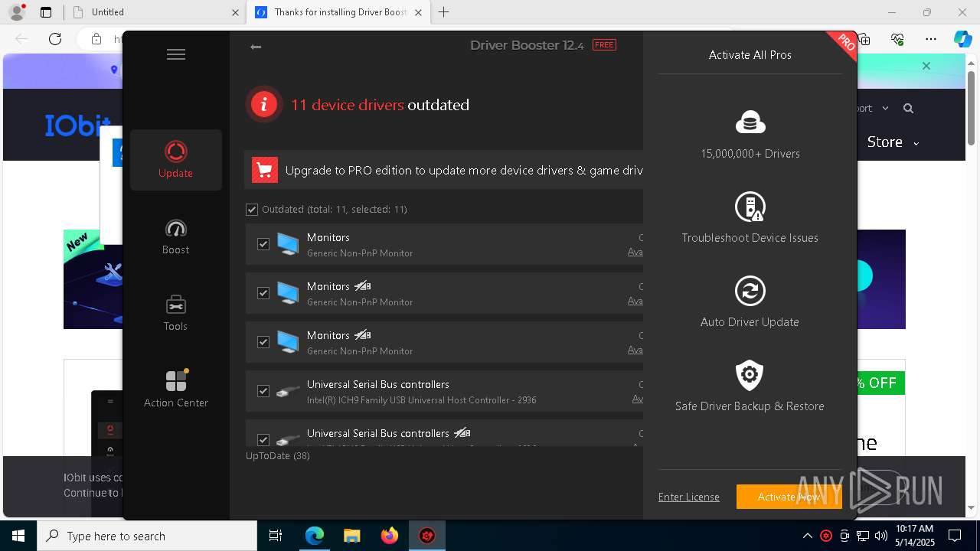
Task: Uncheck the last visible USB controllers checkbox
Action: click(x=263, y=440)
